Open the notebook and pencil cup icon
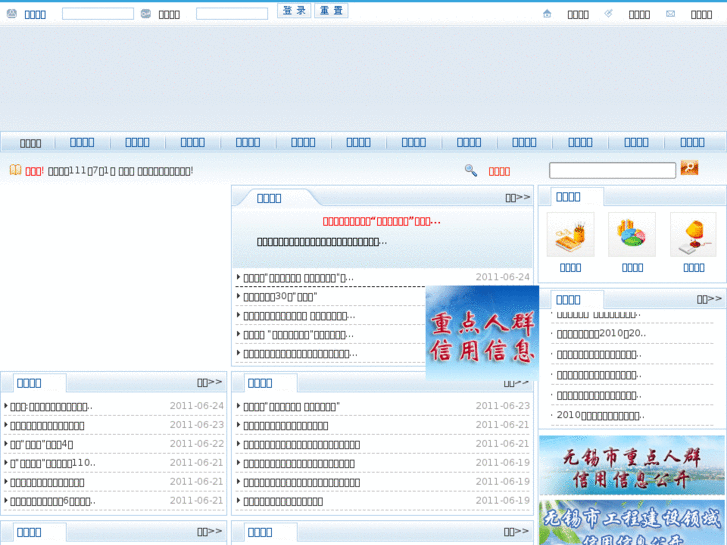The image size is (727, 545). (x=570, y=235)
